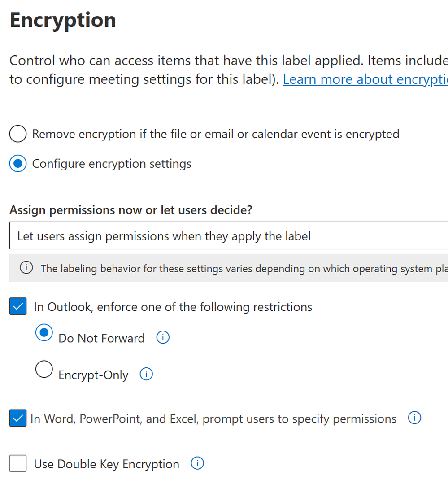Open the Let users assign permissions dropdown
The width and height of the screenshot is (448, 484).
tap(229, 235)
